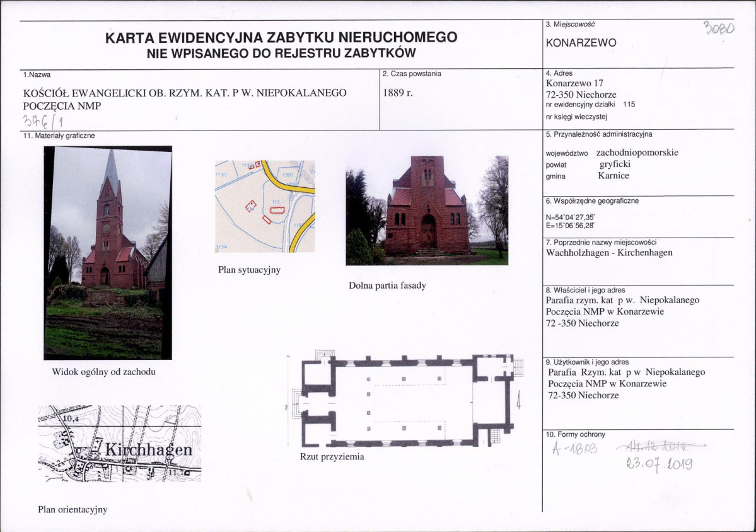Click the lower facade photo of the church
The height and width of the screenshot is (532, 756).
tap(427, 211)
